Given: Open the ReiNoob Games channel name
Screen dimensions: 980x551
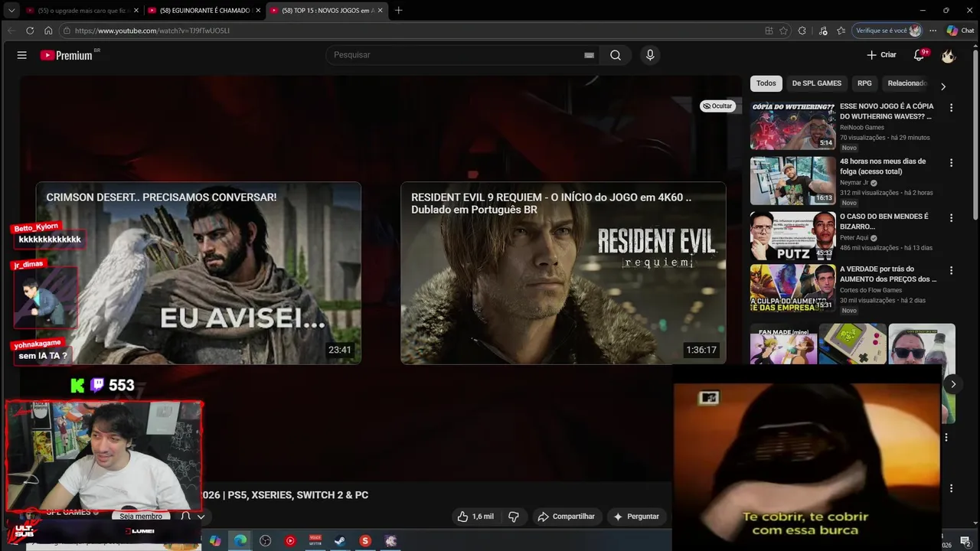Looking at the screenshot, I should click(862, 128).
